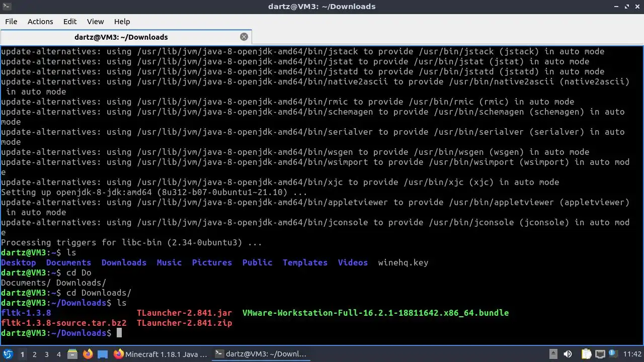Open the update notifier tray icon
The image size is (644, 362).
(x=613, y=354)
